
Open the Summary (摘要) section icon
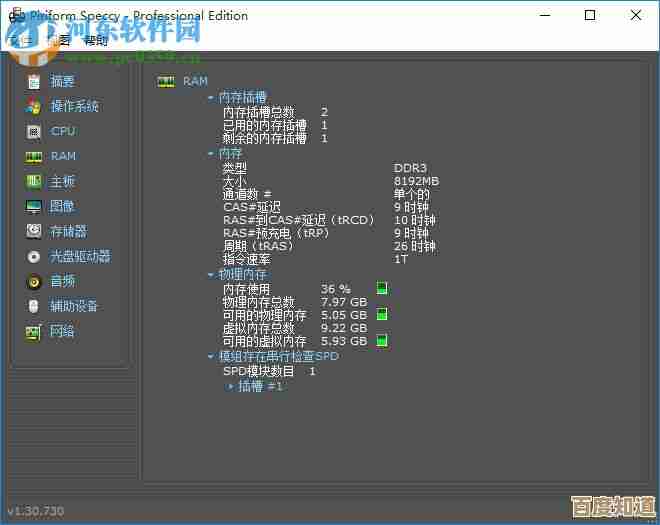click(x=34, y=81)
